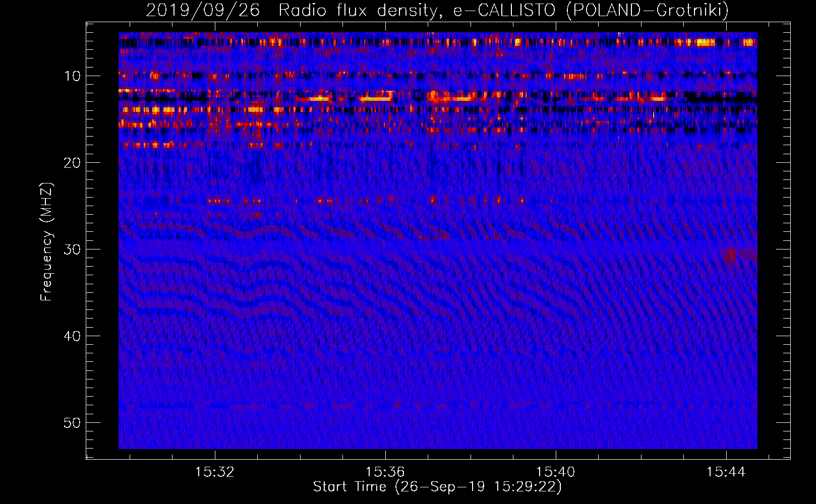Click the 15:40 time tick label
The image size is (816, 504).
[x=555, y=472]
